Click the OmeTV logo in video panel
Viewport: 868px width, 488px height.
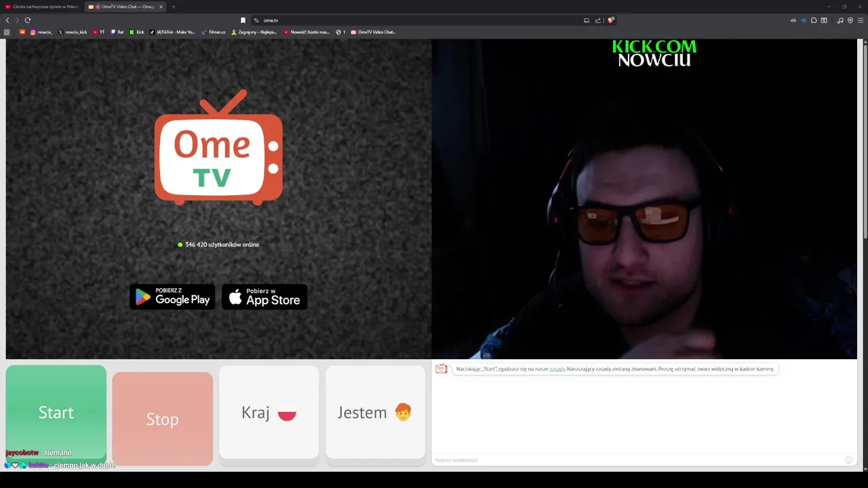(218, 147)
